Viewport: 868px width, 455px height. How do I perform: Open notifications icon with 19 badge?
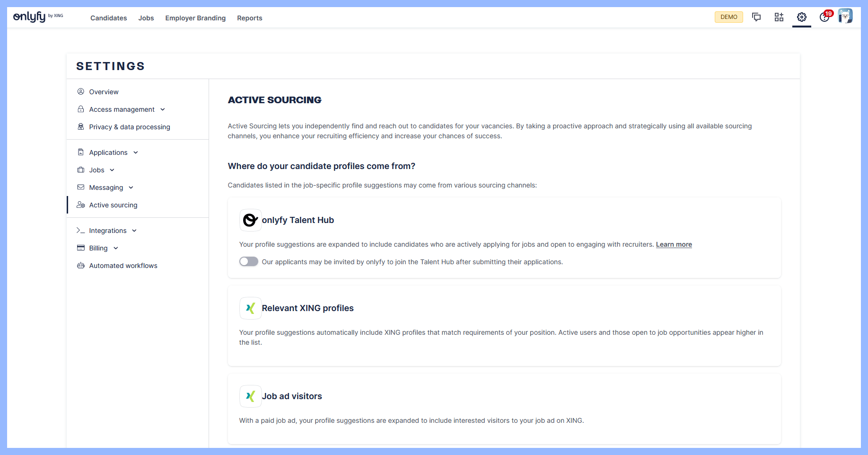pos(824,17)
